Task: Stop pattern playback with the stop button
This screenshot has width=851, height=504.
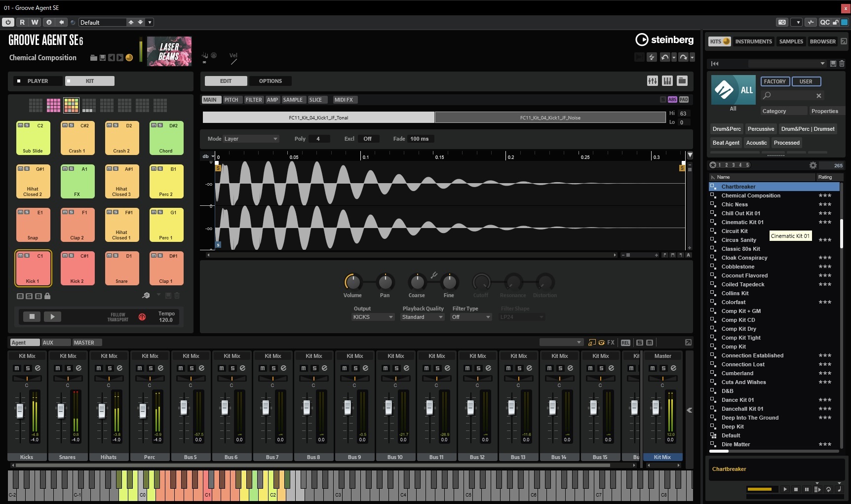Action: click(x=32, y=316)
